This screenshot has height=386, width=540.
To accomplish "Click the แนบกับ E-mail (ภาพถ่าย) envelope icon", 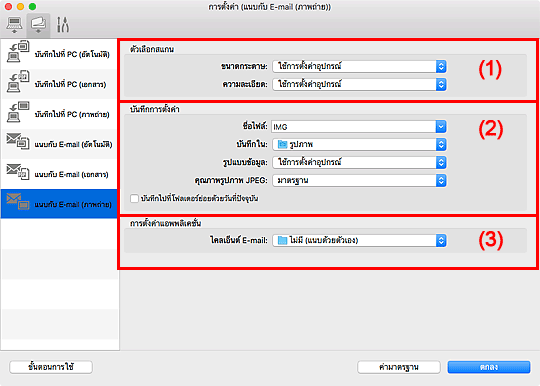I will tap(18, 201).
